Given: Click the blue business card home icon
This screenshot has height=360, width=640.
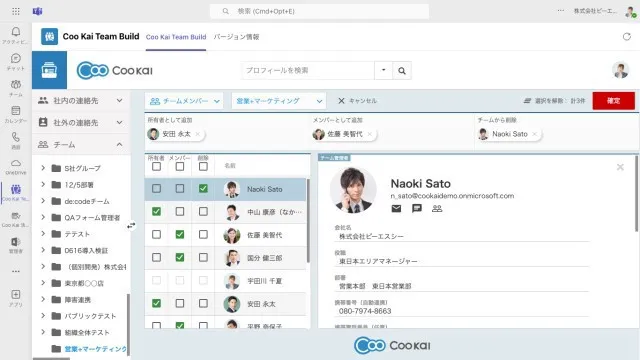Looking at the screenshot, I should pos(49,70).
